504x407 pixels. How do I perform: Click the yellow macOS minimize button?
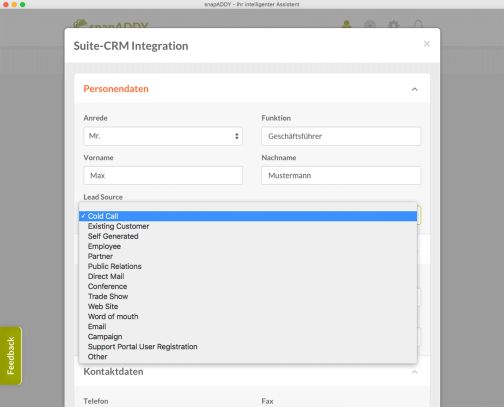coord(14,4)
